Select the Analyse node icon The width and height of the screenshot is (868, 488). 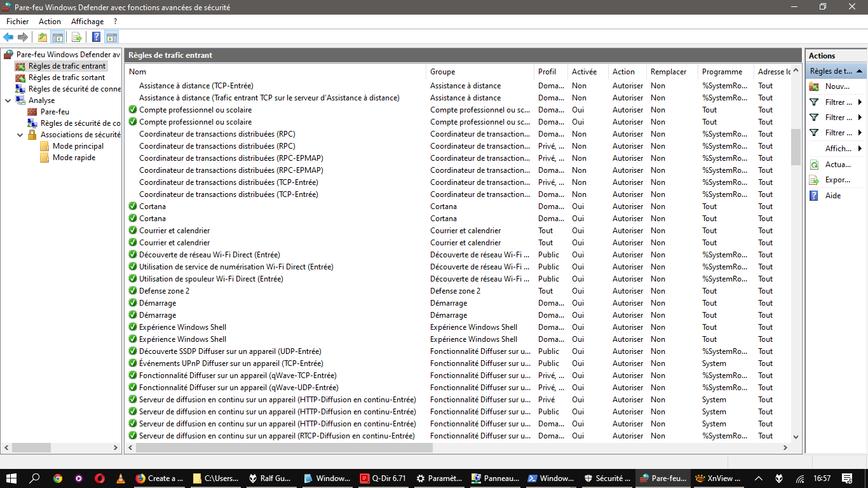(21, 100)
